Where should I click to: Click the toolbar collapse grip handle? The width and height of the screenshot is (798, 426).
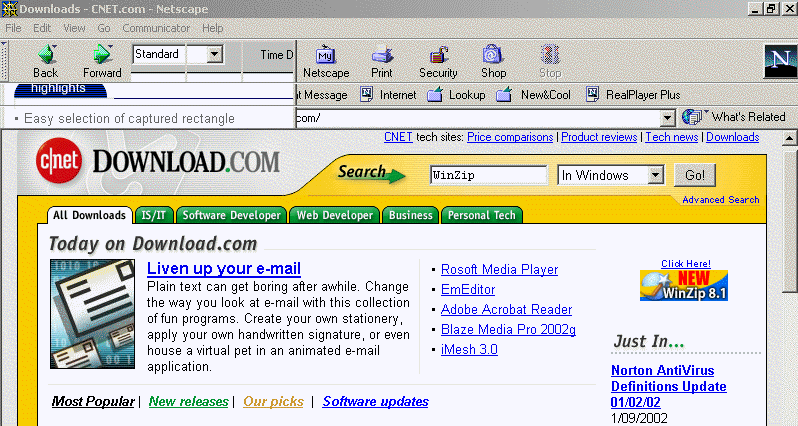point(5,61)
